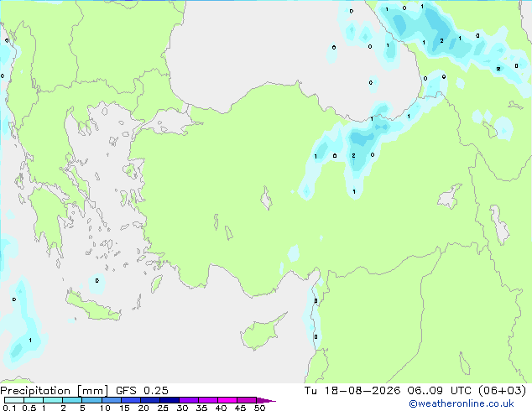This screenshot has width=532, height=411.
Task: Pick the 45–50 mm legend swatch
Action: coord(247,400)
